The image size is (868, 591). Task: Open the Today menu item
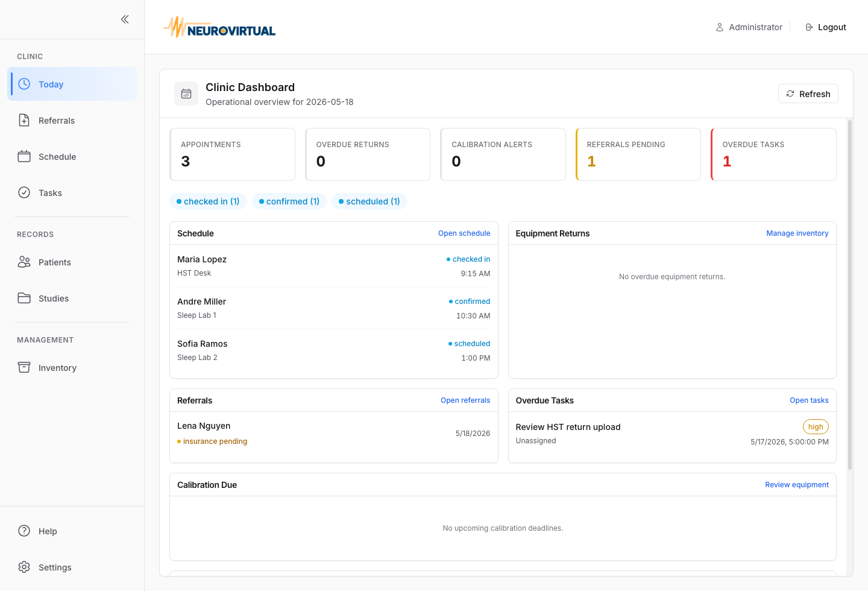pos(72,84)
